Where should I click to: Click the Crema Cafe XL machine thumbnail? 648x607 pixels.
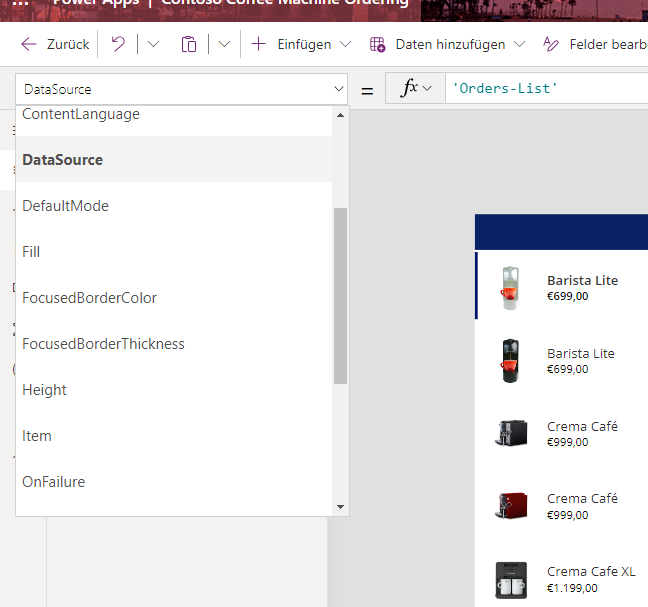point(511,580)
